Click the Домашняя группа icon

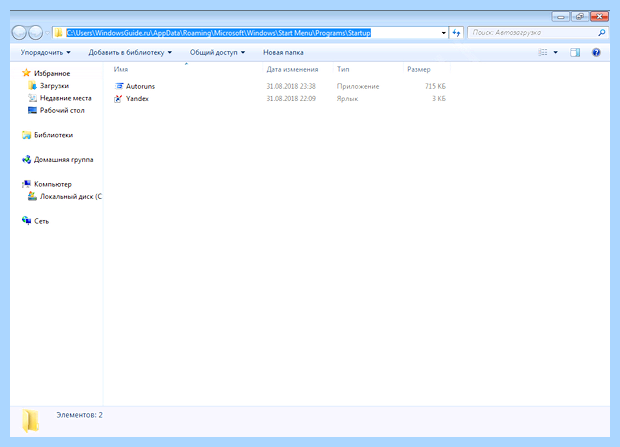coord(26,159)
